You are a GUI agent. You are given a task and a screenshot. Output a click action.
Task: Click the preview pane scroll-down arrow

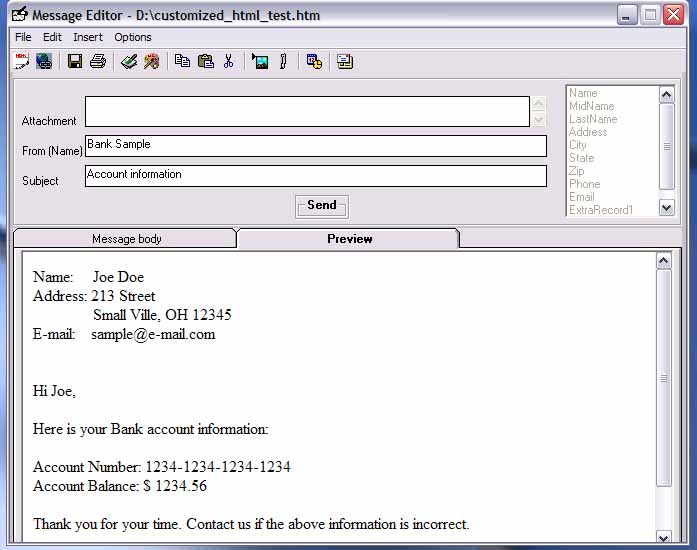[663, 537]
